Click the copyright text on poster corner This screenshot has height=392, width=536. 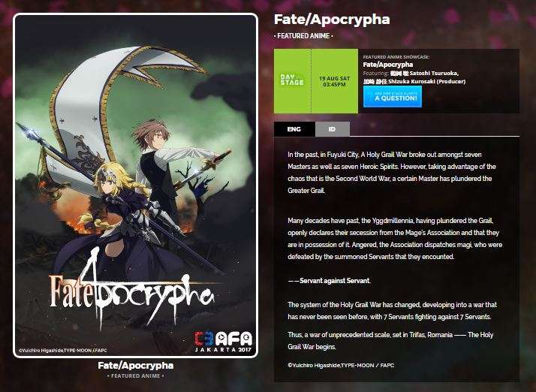[63, 350]
